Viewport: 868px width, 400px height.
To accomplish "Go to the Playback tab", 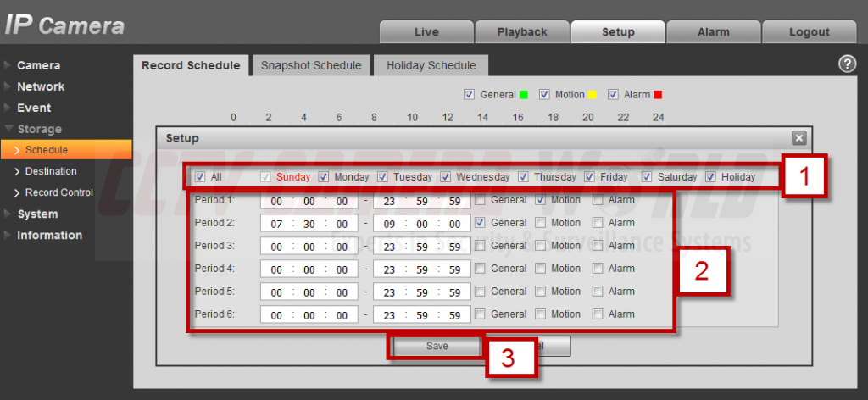I will [521, 32].
